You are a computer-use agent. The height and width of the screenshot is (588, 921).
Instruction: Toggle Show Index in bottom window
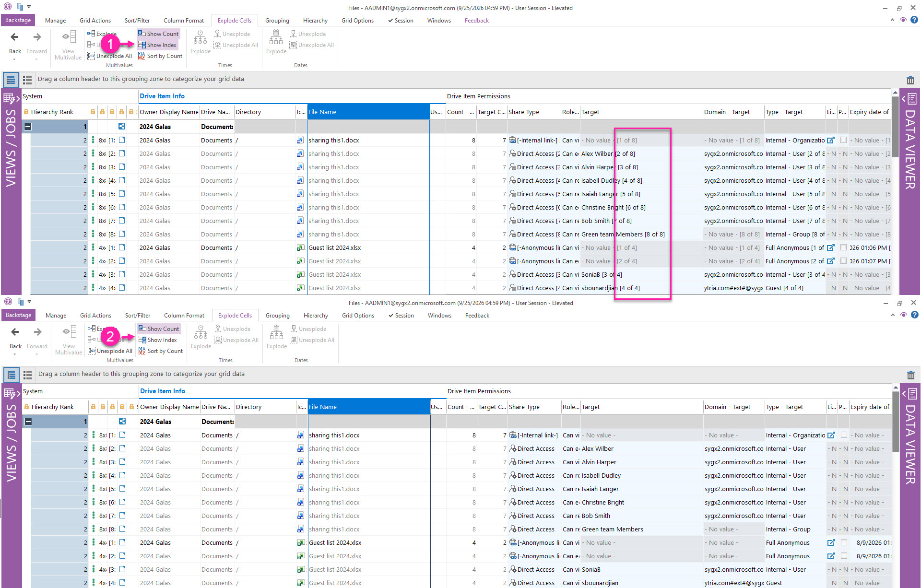click(158, 340)
